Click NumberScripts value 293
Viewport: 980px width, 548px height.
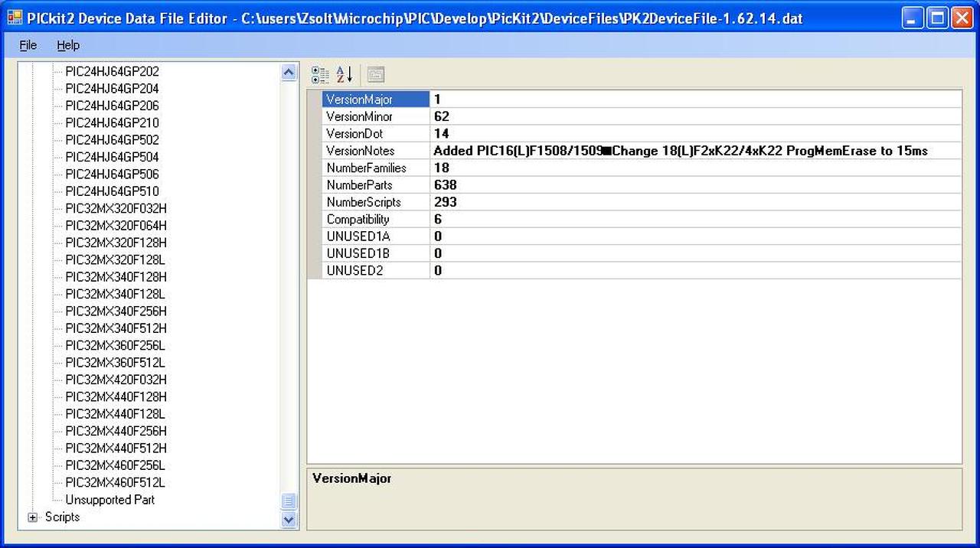pos(695,202)
